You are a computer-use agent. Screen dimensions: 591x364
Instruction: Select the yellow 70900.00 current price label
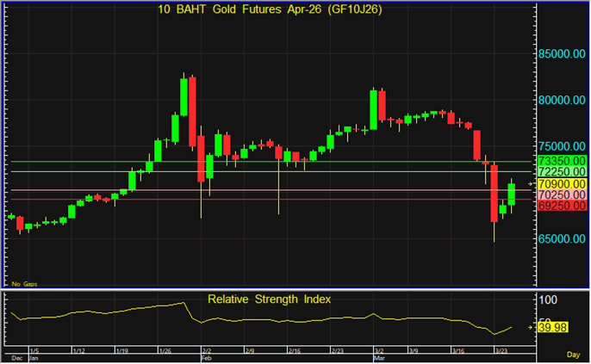point(562,184)
